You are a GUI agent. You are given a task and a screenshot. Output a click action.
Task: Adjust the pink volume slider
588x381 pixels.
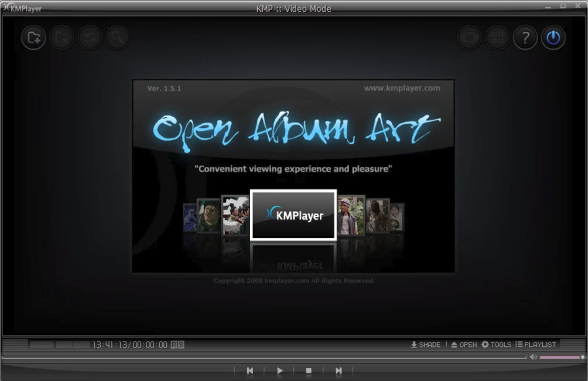[x=562, y=358]
